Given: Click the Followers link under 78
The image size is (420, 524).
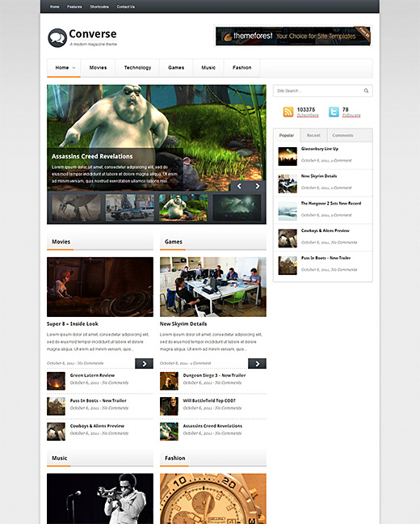Looking at the screenshot, I should click(351, 116).
